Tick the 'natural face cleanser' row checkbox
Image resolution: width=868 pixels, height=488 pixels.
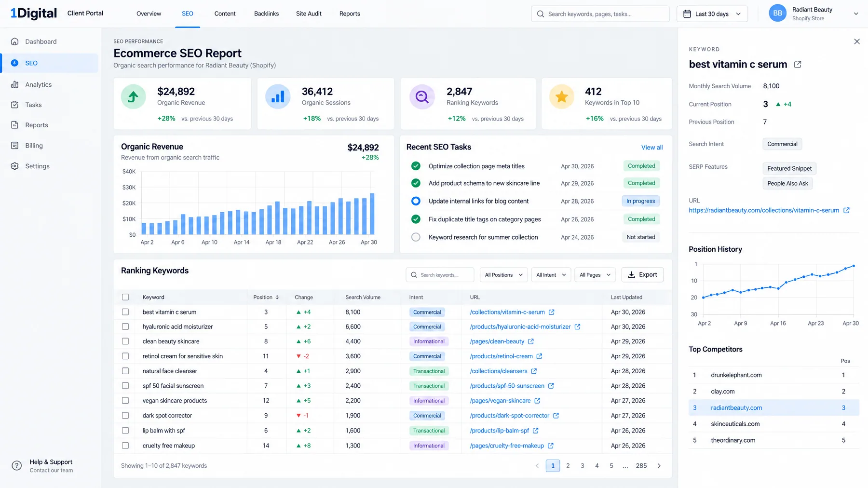pos(125,371)
